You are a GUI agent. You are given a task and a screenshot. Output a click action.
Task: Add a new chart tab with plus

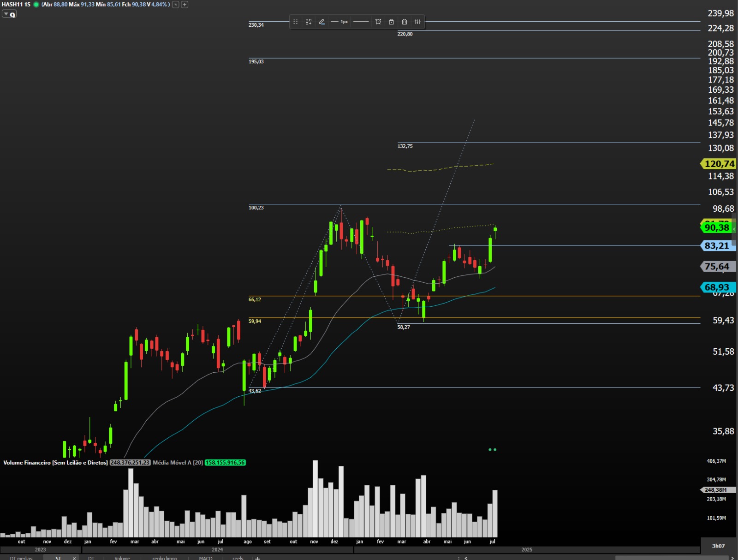click(x=257, y=558)
